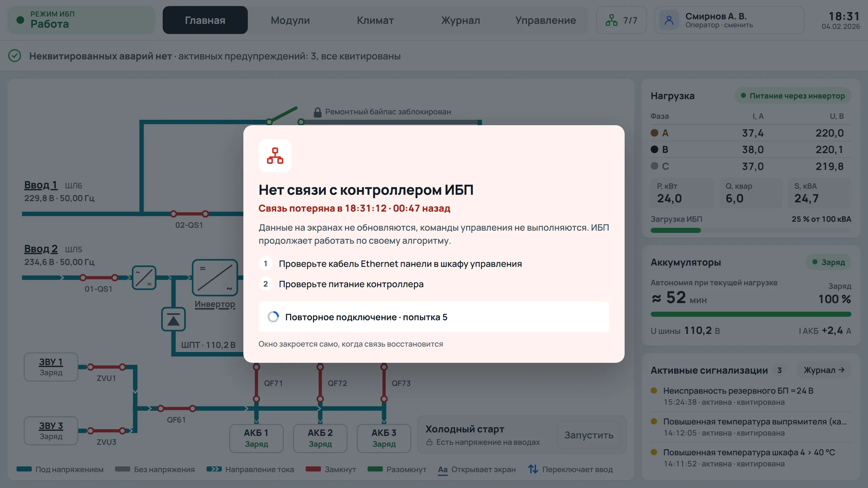Screen dimensions: 868x488
Task: Open the ЗВУ 1 charger block
Action: coord(51,367)
